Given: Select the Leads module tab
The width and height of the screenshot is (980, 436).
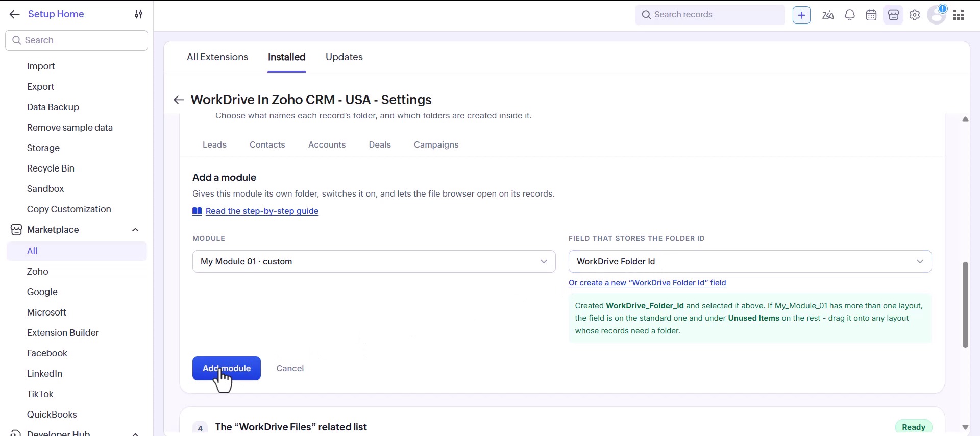Looking at the screenshot, I should click(214, 144).
